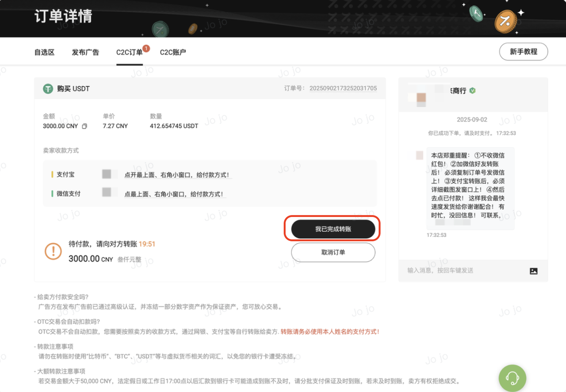
Task: Click the USDT Tether logo icon
Action: tap(48, 89)
